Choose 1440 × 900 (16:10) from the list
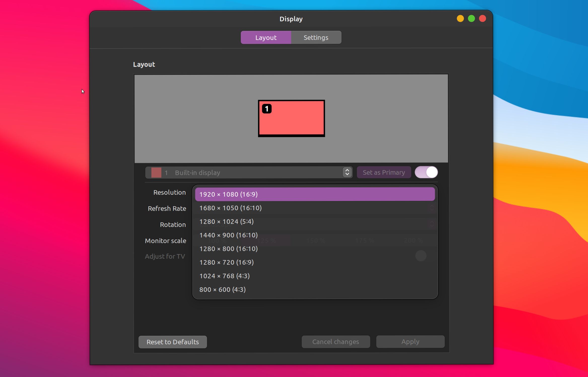Image resolution: width=588 pixels, height=377 pixels. [315, 235]
